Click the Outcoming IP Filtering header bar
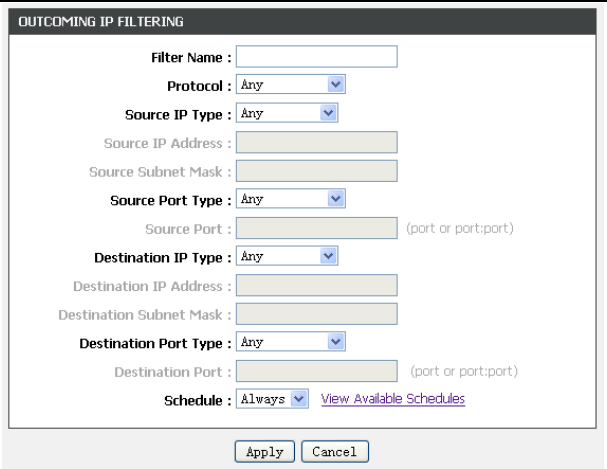The width and height of the screenshot is (607, 469). pyautogui.click(x=303, y=20)
